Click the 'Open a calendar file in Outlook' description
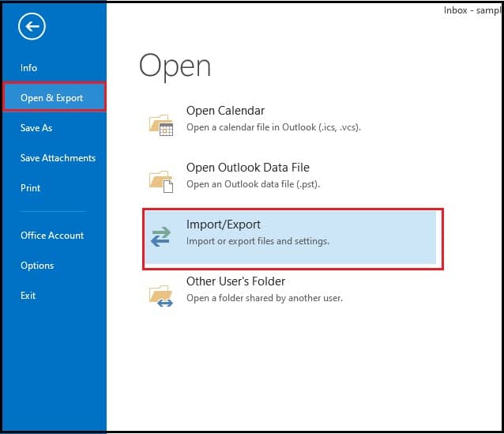Image resolution: width=504 pixels, height=434 pixels. [273, 127]
